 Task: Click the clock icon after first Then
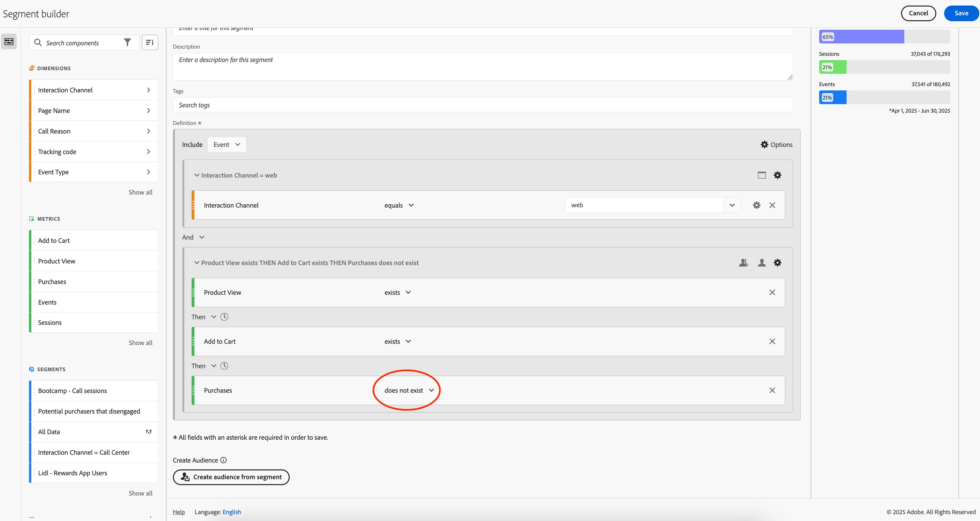point(224,317)
